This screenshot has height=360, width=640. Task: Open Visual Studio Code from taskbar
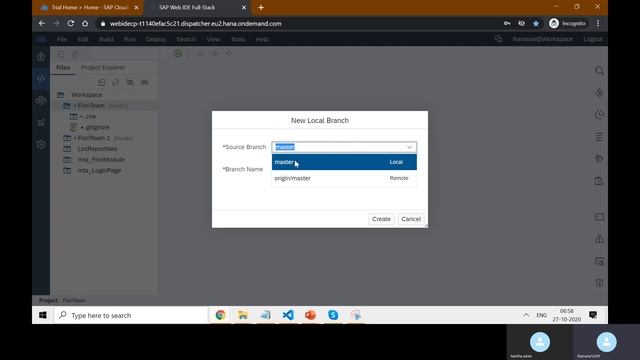point(288,315)
